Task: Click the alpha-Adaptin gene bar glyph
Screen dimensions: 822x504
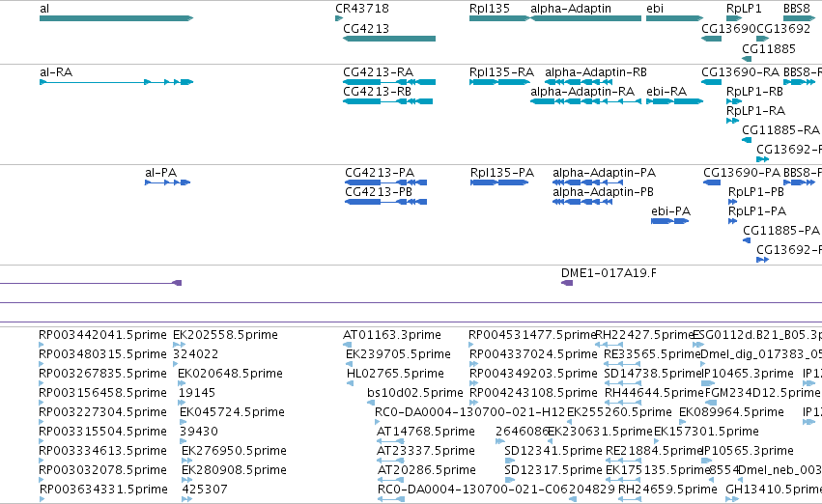Action: 585,18
